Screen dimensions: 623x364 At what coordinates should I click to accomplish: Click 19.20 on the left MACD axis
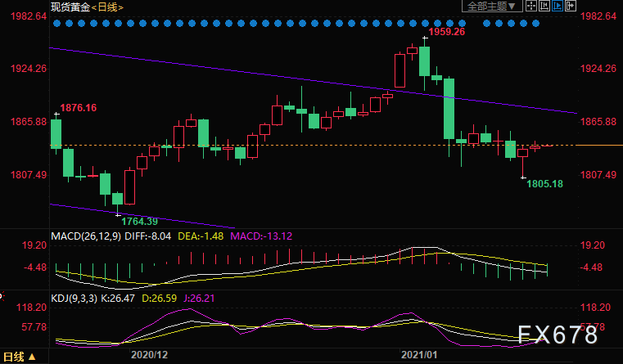(34, 245)
